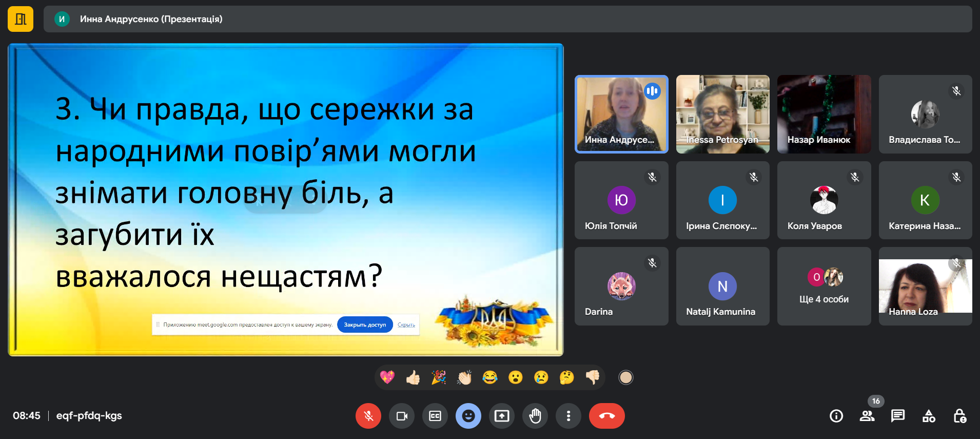
Task: Expand the 'Ще 4 особи' tile
Action: [x=824, y=287]
